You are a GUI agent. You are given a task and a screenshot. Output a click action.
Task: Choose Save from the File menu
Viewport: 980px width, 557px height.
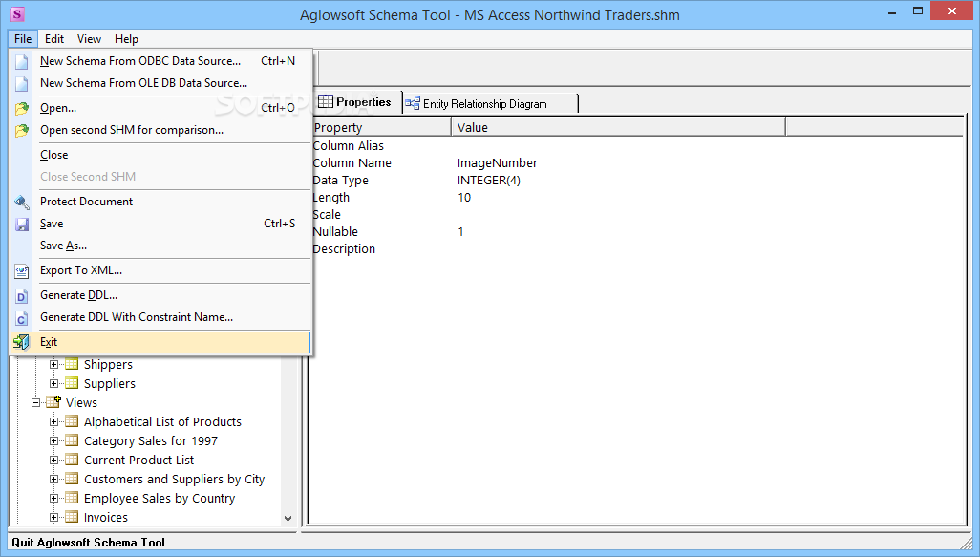[x=160, y=224]
